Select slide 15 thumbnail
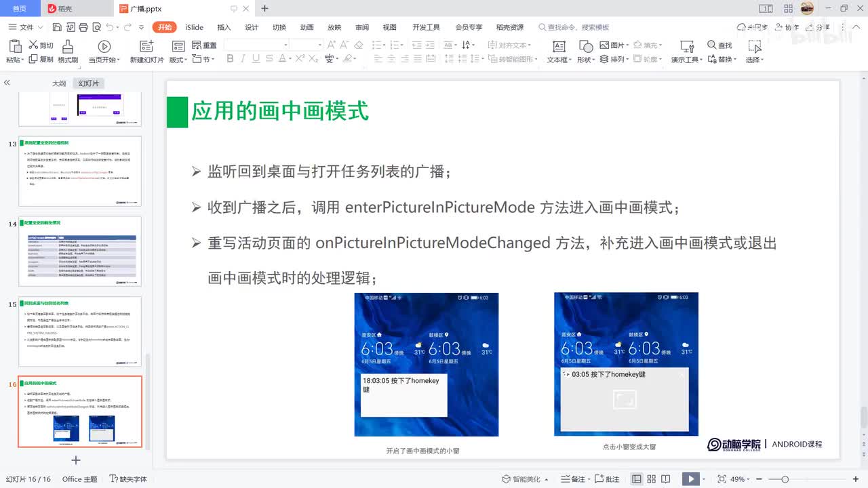868x488 pixels. pos(80,331)
